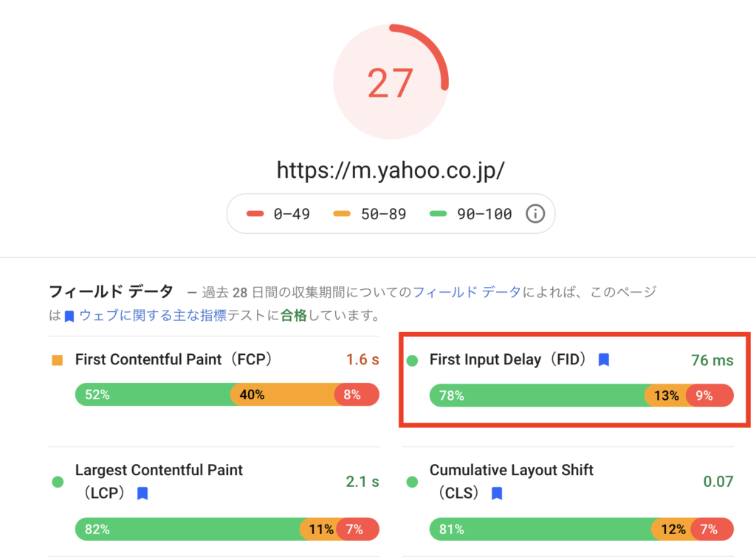Click the 90–100 green legend item
Viewport: 756px width, 557px height.
tap(470, 214)
